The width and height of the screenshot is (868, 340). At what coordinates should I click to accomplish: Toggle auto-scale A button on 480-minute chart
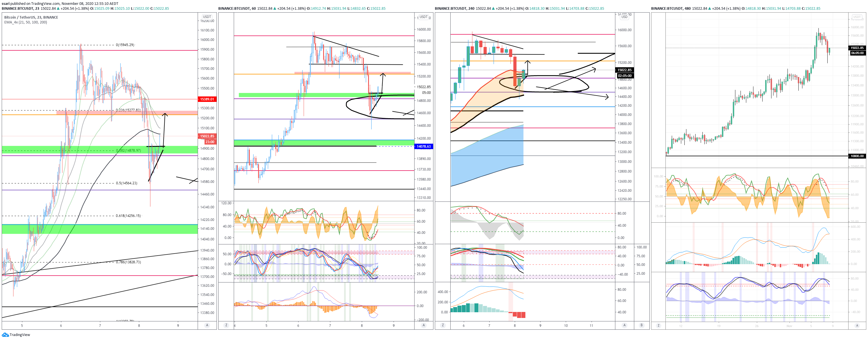857,325
